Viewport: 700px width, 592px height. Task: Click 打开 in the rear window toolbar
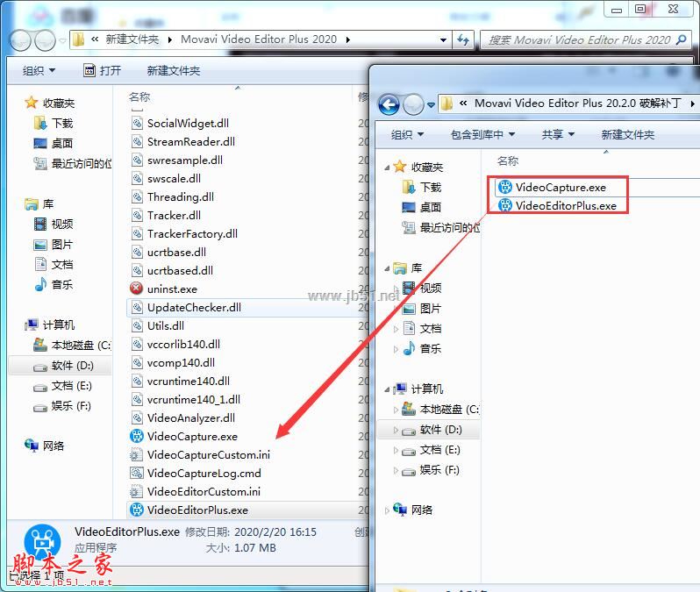[103, 70]
